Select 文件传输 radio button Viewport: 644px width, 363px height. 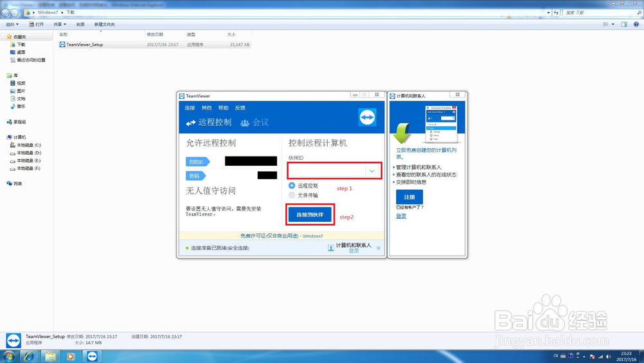pos(292,195)
